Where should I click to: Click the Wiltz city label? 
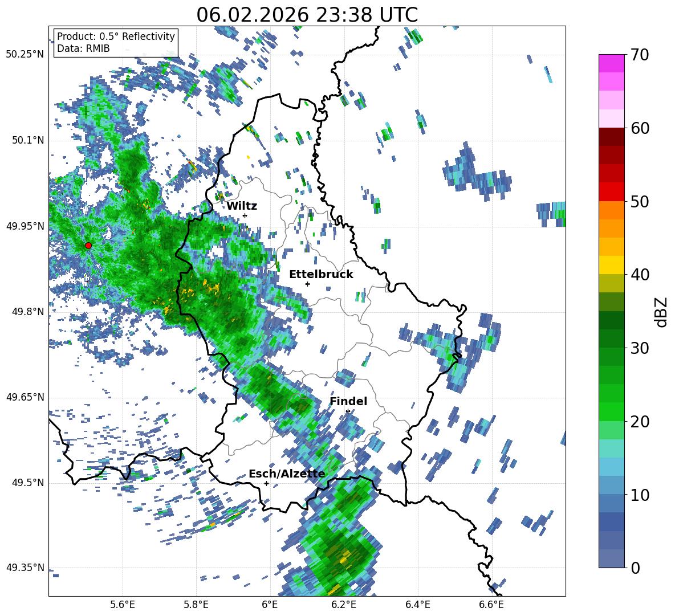pyautogui.click(x=242, y=206)
